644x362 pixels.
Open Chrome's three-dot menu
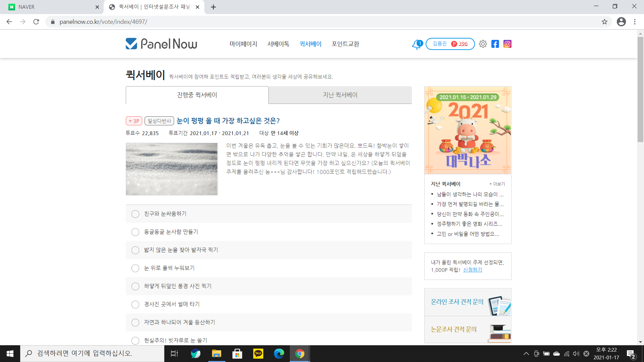(x=635, y=22)
